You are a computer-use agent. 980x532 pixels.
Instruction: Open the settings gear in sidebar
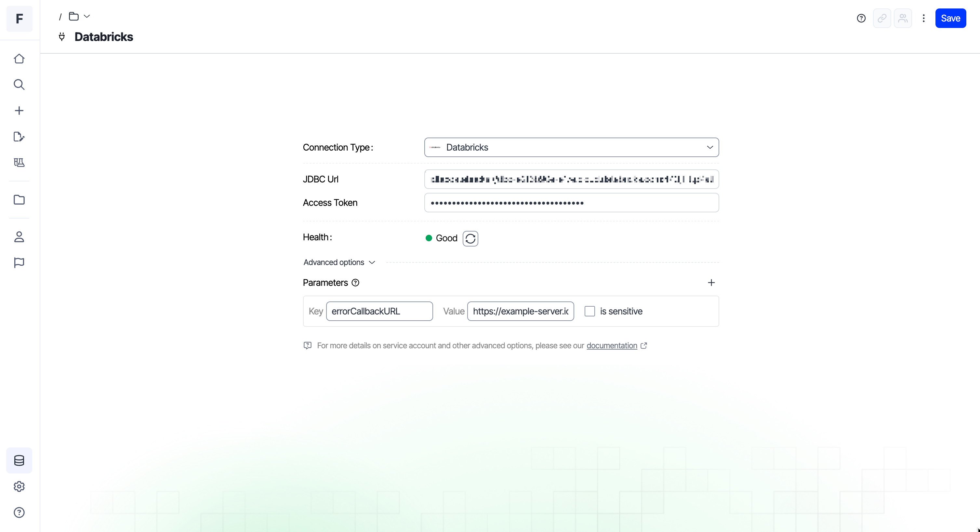coord(19,486)
